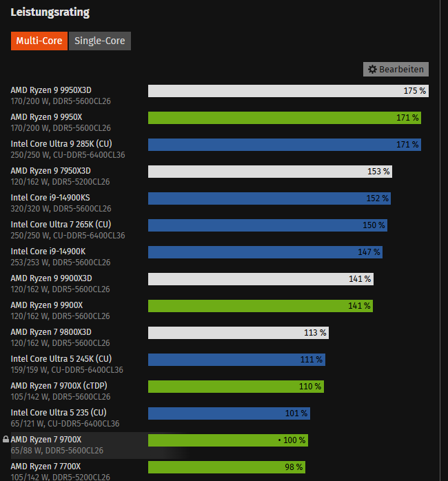Screen dimensions: 448x481
Task: Switch to the Multi-Core tab
Action: pyautogui.click(x=39, y=41)
